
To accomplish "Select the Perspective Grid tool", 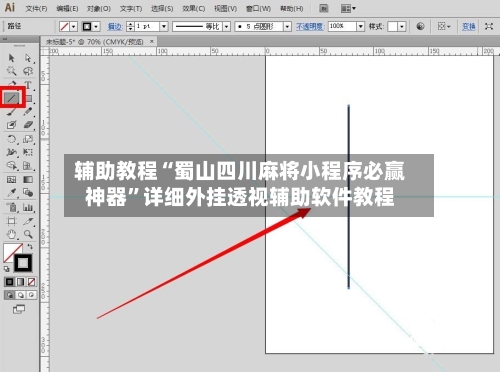I will [28, 166].
